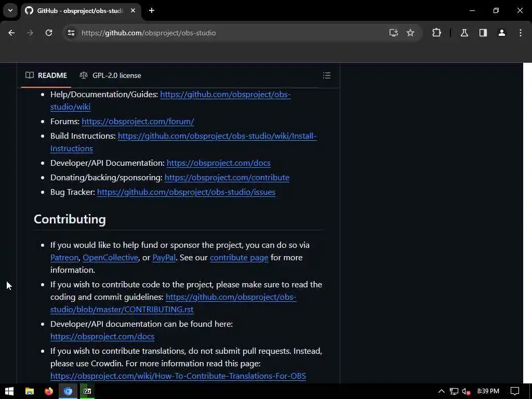Viewport: 532px width, 399px height.
Task: Install app icon in address bar
Action: coord(394,33)
